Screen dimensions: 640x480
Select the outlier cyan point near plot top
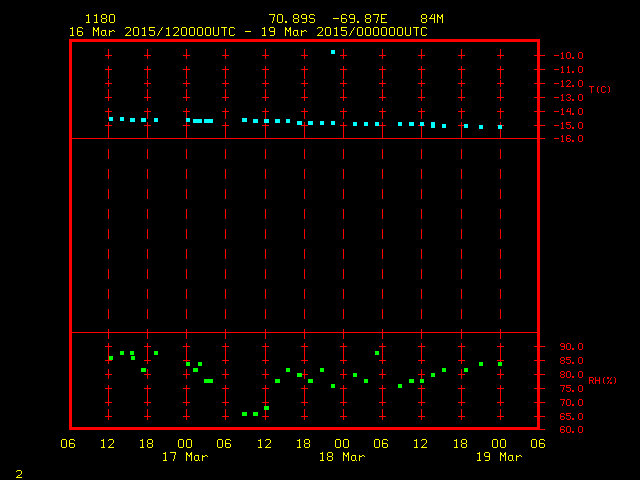coord(333,52)
